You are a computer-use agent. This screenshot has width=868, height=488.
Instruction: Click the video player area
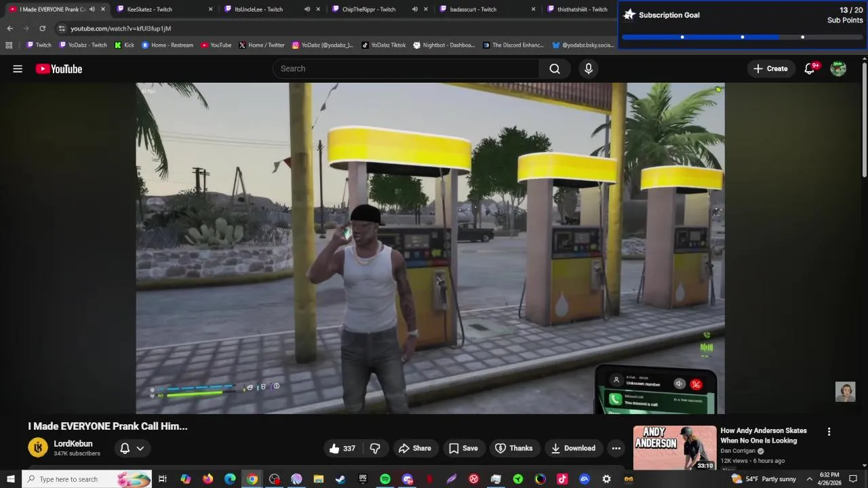[x=430, y=248]
